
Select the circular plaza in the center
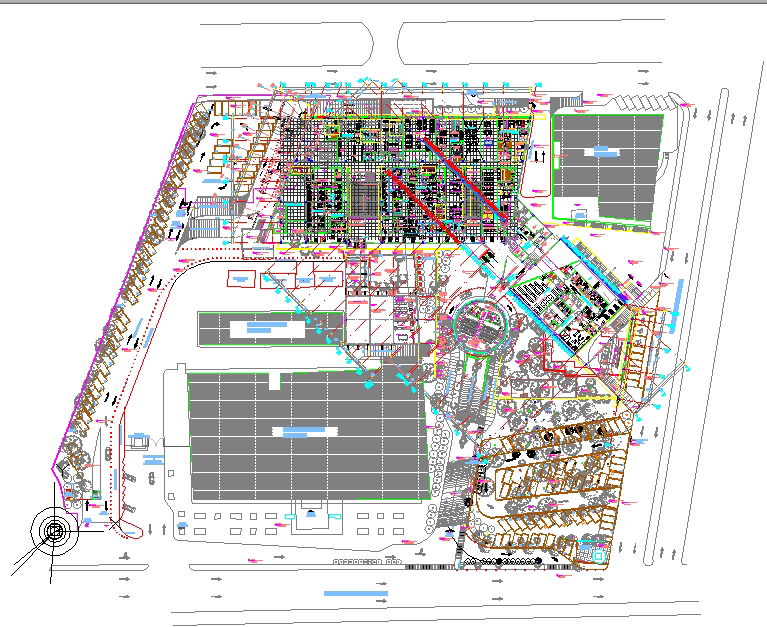pos(482,324)
